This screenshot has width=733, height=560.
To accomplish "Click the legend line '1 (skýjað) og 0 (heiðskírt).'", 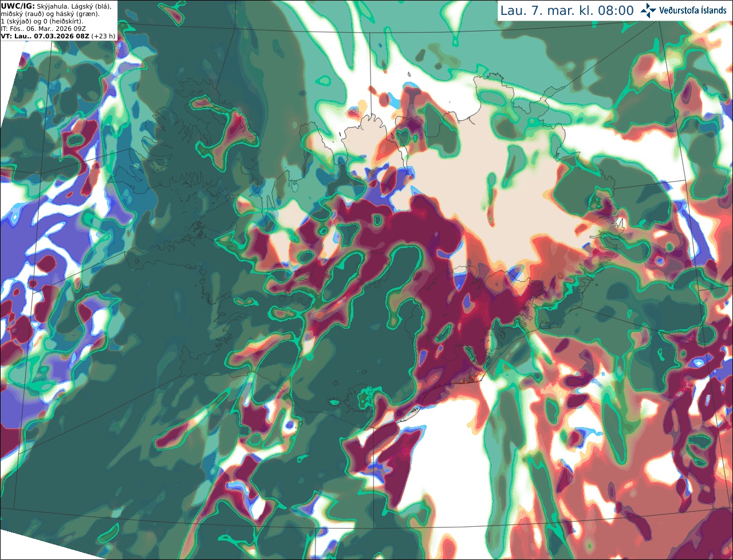I will coord(42,21).
